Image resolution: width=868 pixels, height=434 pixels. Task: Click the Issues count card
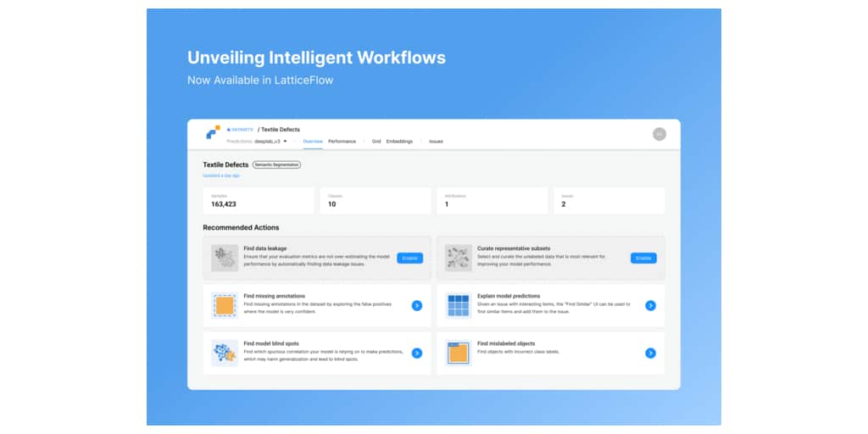(x=609, y=200)
